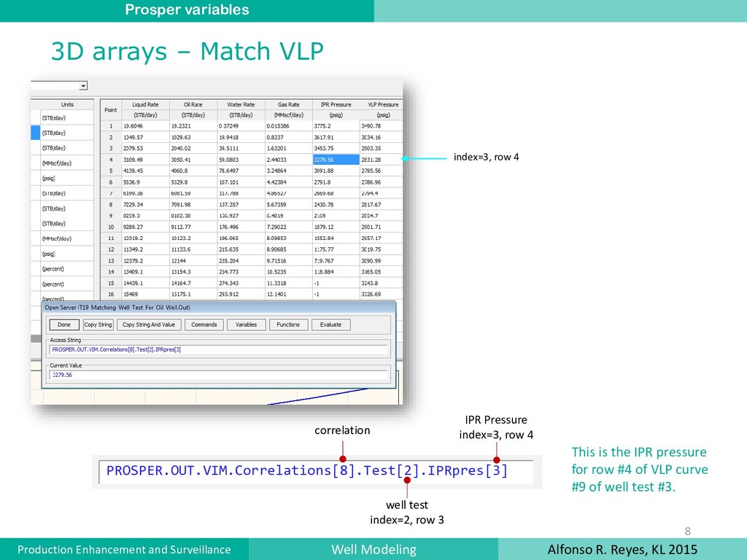Open the Functions button

[288, 324]
